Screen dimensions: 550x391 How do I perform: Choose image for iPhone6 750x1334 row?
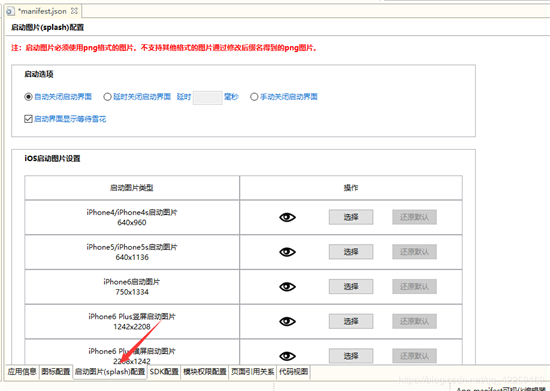(351, 286)
